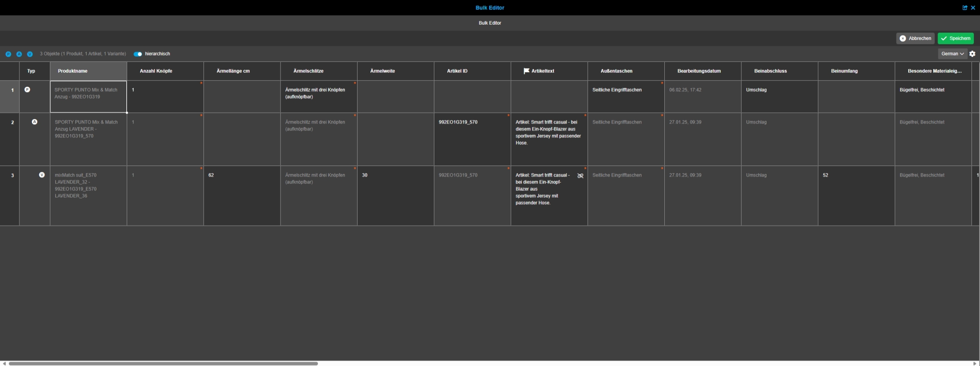Select the Ärmelschlitze column header
This screenshot has height=366, width=980.
319,71
